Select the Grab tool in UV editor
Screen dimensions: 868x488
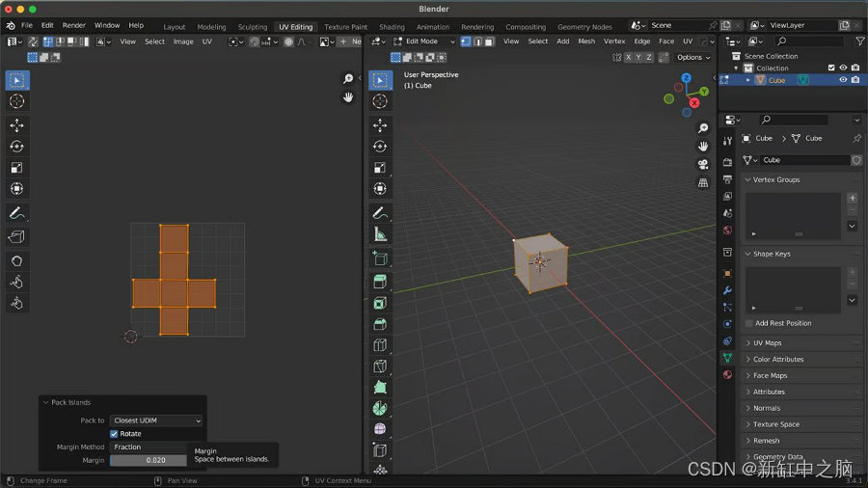(16, 261)
